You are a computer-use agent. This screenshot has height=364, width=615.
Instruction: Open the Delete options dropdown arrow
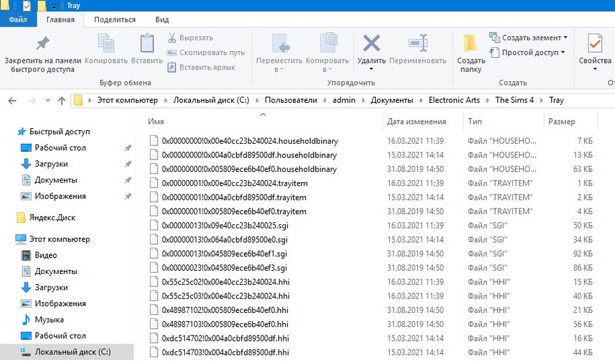pyautogui.click(x=371, y=69)
